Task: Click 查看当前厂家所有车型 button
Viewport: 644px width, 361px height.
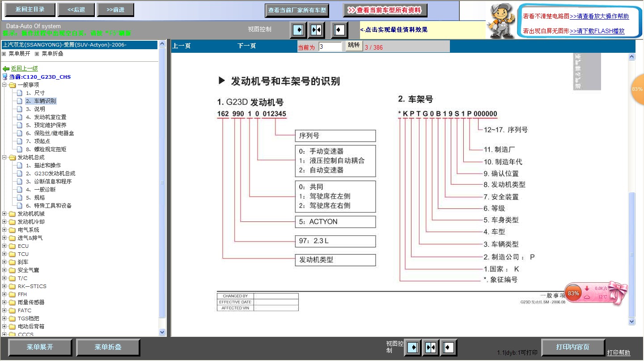Action: point(297,10)
